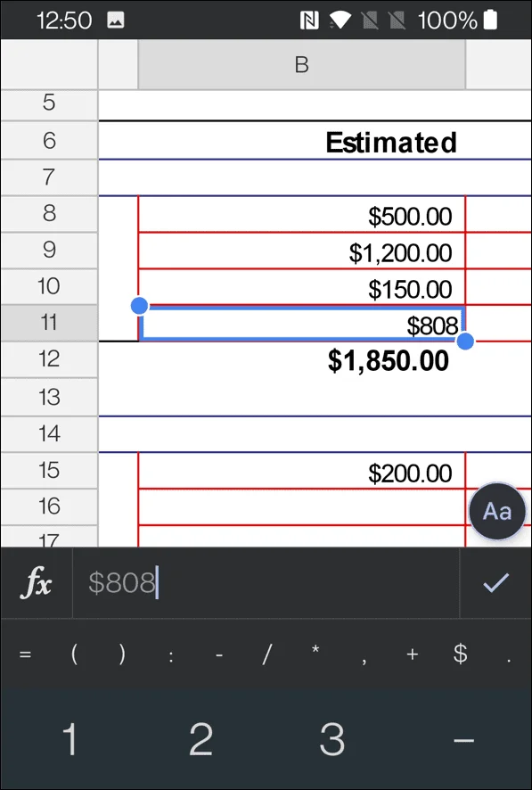
Task: Tap the open parenthesis key
Action: [x=74, y=654]
